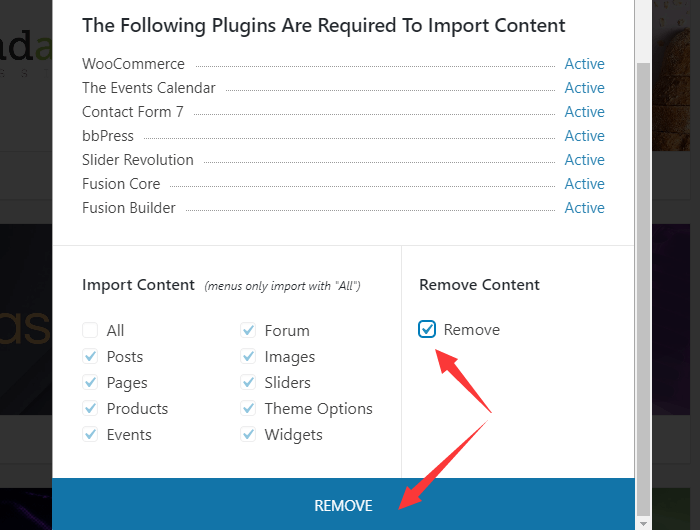Uncheck the Sliders import checkbox
This screenshot has height=530, width=700.
[x=248, y=383]
